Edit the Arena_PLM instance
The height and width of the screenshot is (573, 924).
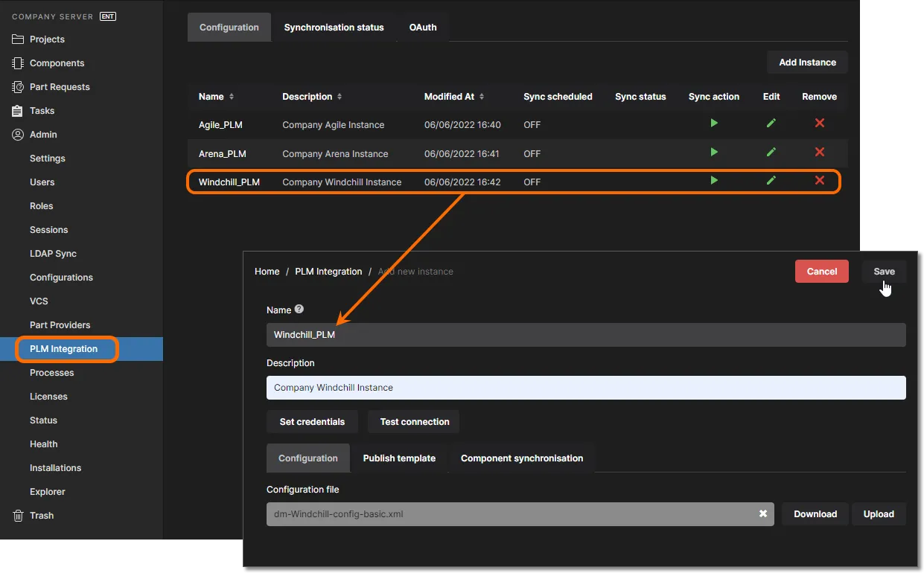point(771,152)
